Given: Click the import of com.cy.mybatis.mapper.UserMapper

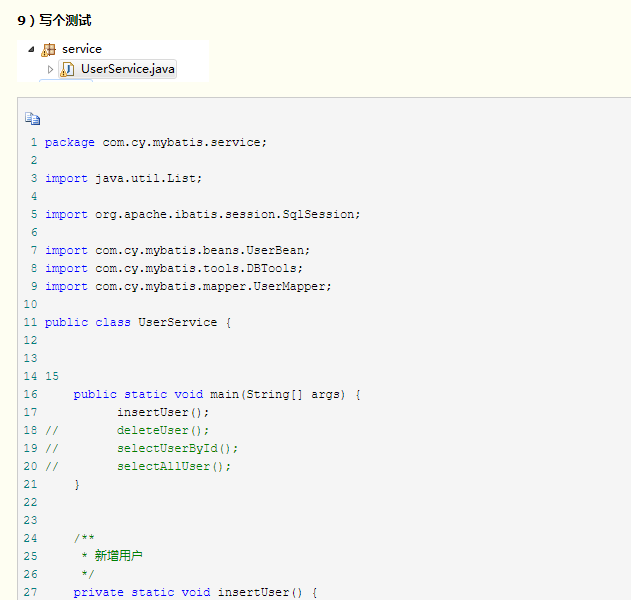Looking at the screenshot, I should tap(188, 286).
